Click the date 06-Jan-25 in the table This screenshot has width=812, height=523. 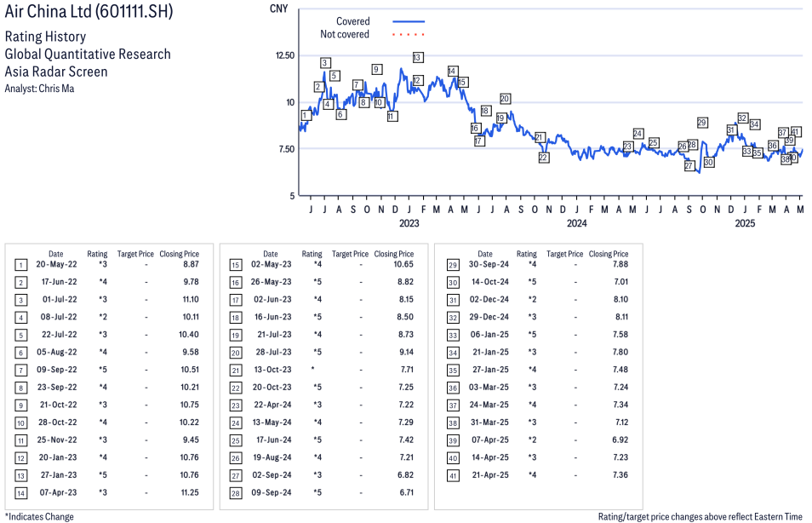[489, 335]
